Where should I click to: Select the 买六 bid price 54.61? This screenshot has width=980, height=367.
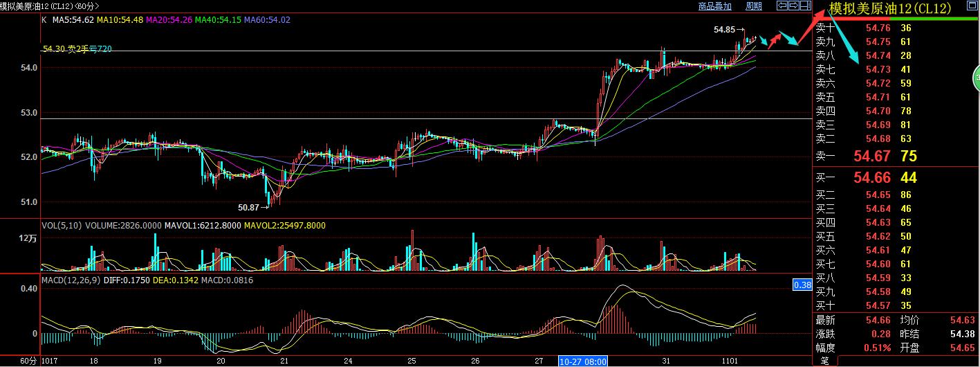[x=878, y=250]
